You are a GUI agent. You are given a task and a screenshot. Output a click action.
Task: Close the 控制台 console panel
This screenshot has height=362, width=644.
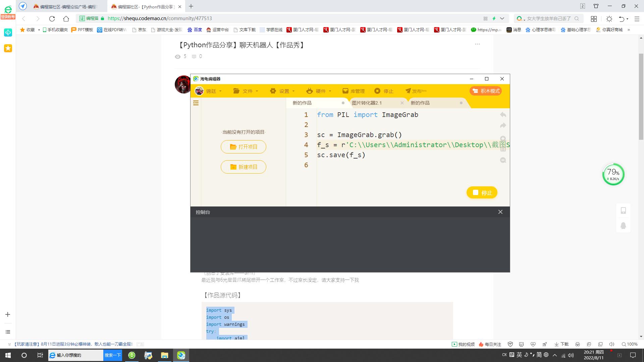[x=500, y=212]
